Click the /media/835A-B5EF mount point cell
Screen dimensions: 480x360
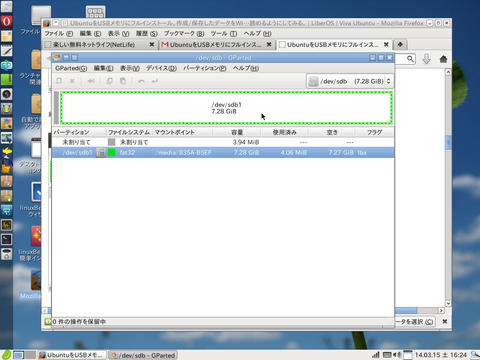[x=183, y=153]
